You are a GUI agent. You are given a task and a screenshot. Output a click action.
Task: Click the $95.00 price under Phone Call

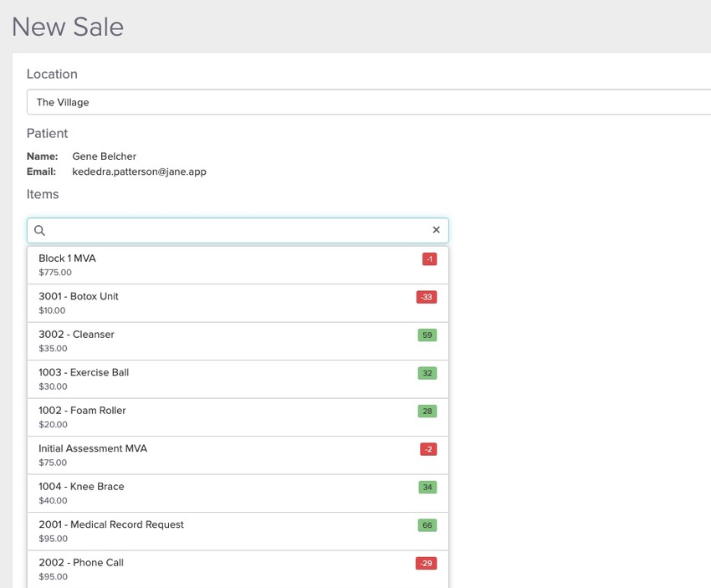[53, 577]
